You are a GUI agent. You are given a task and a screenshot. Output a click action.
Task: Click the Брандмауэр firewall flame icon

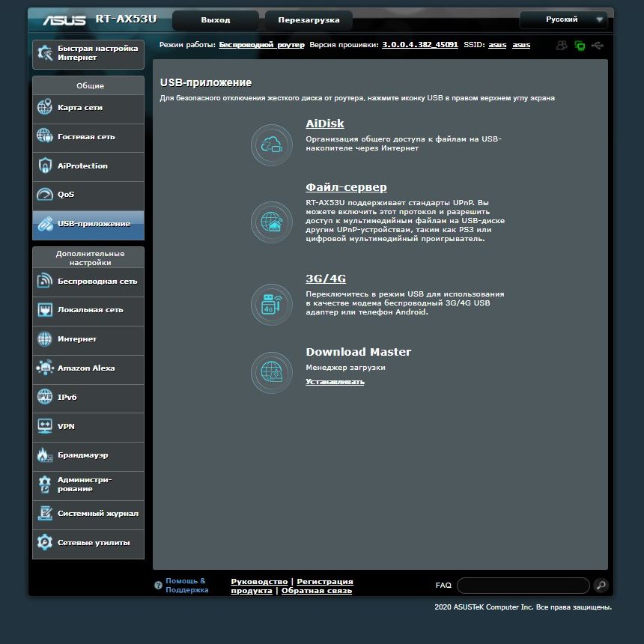[x=44, y=455]
